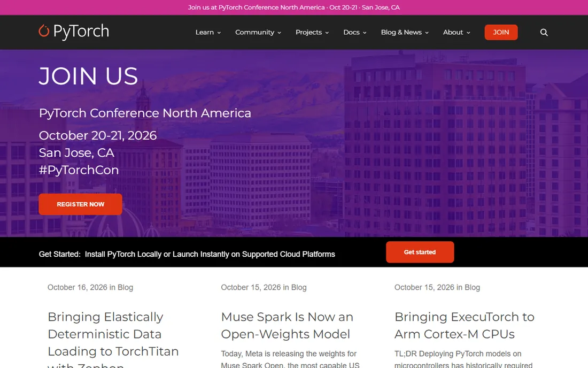Click the Get started button

coord(420,252)
